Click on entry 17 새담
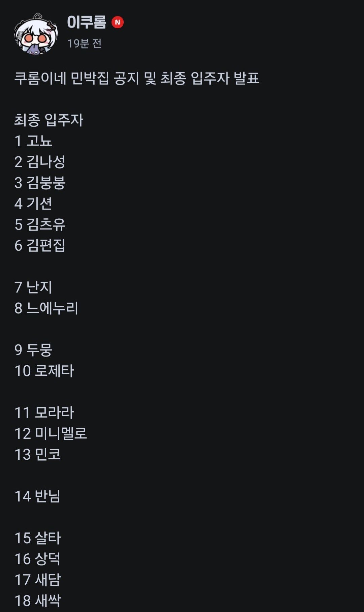This screenshot has width=364, height=612. pos(37,580)
